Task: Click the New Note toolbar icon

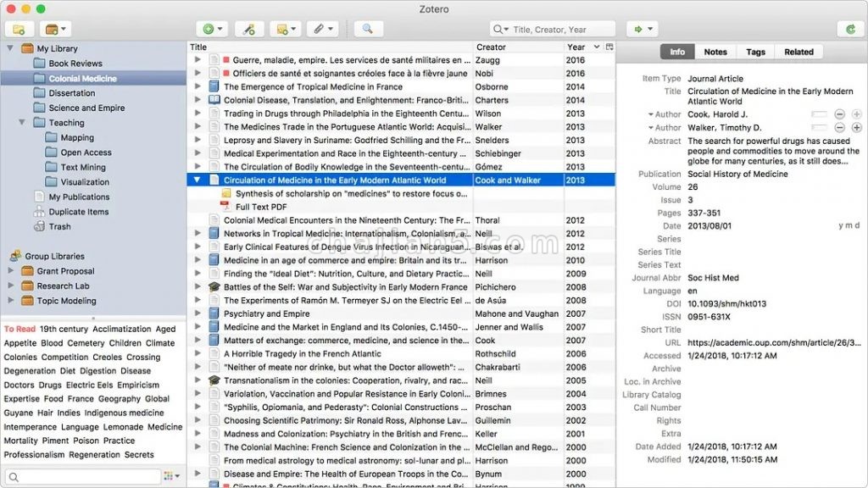Action: pyautogui.click(x=286, y=30)
